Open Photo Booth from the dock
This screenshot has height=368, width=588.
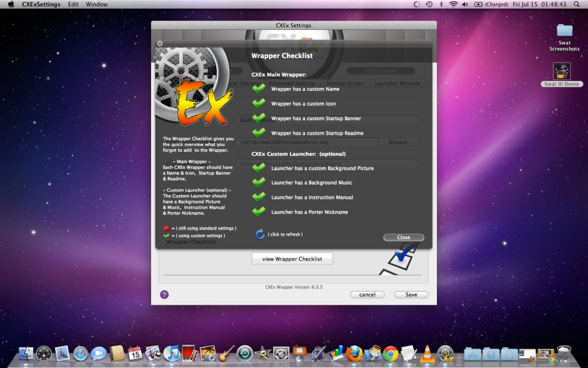click(190, 354)
